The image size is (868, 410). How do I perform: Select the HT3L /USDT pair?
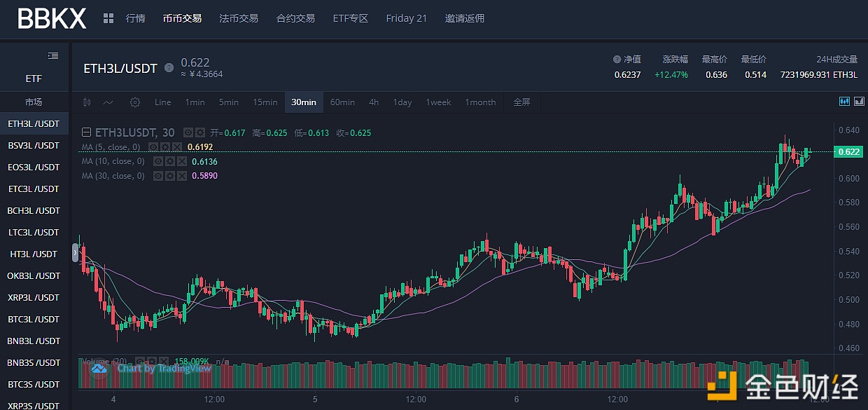pyautogui.click(x=34, y=254)
